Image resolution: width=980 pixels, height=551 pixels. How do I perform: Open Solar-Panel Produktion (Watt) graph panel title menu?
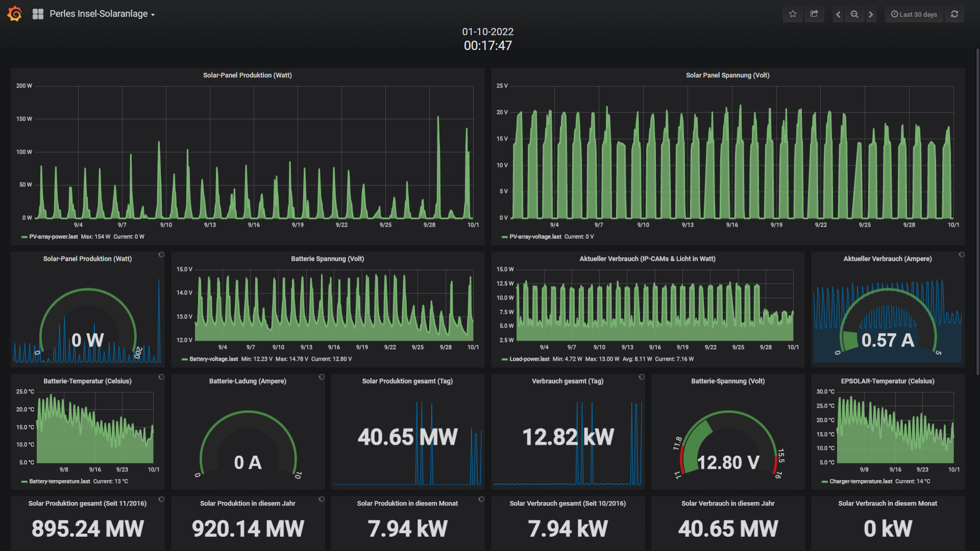[247, 75]
